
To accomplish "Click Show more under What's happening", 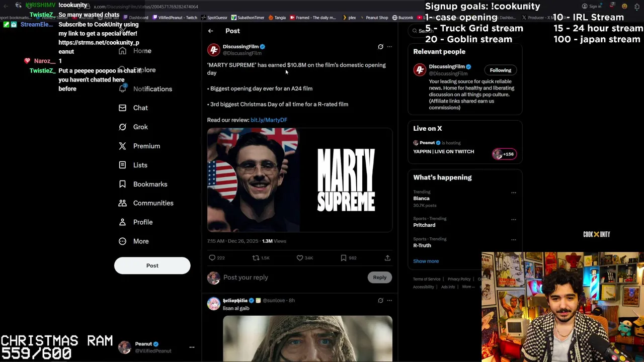I will click(x=426, y=261).
